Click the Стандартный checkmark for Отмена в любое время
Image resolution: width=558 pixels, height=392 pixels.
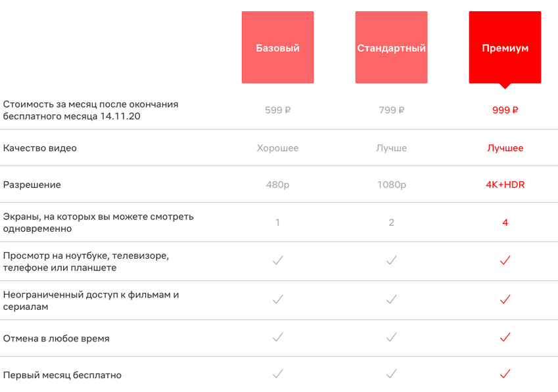click(x=391, y=338)
